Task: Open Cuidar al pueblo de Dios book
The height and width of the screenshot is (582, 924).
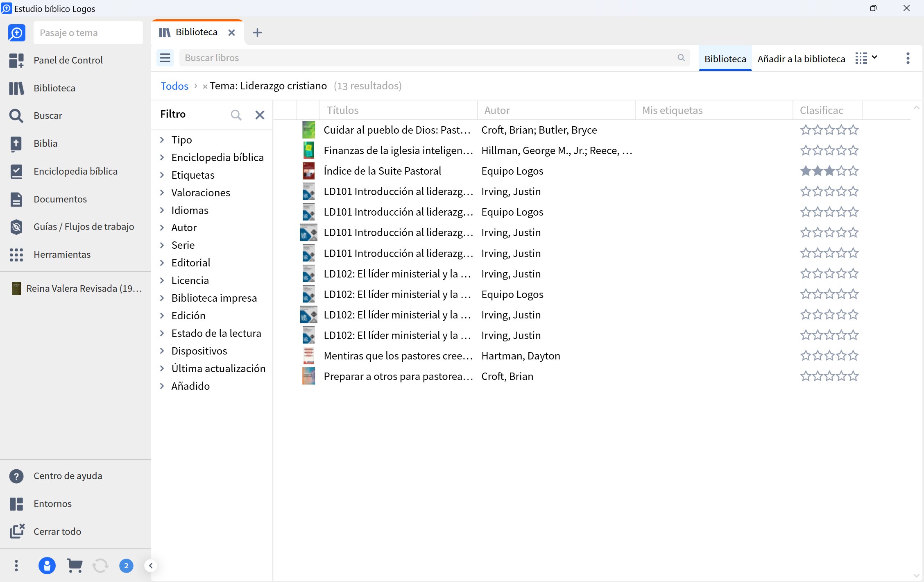Action: point(397,130)
